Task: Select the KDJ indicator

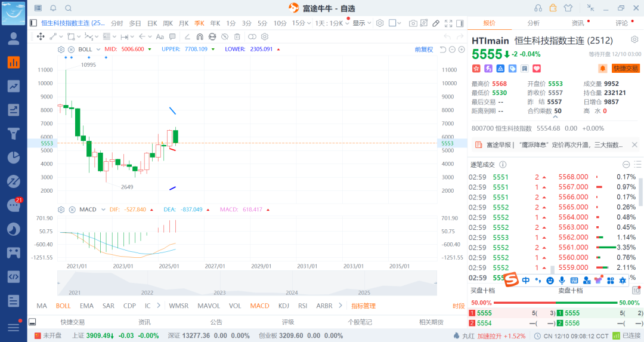Action: (x=283, y=306)
